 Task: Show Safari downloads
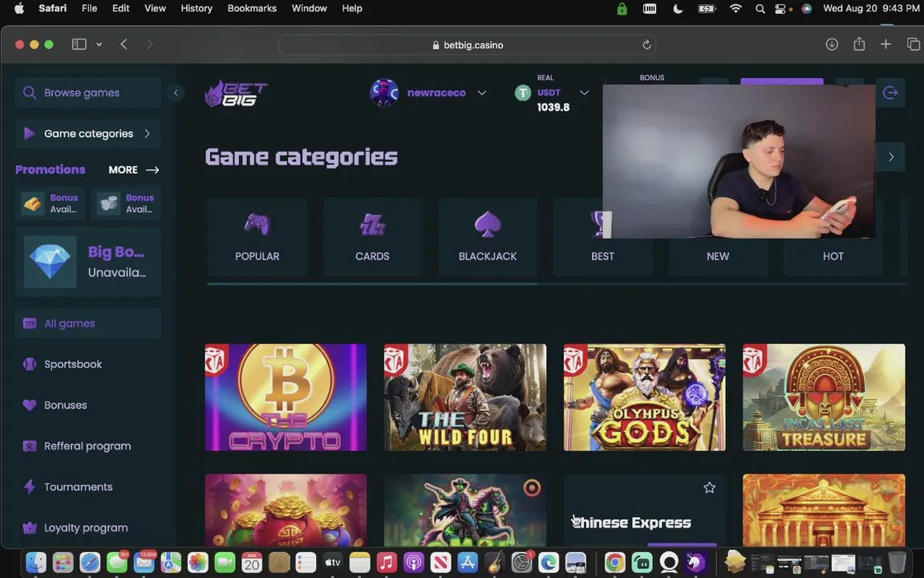point(832,44)
